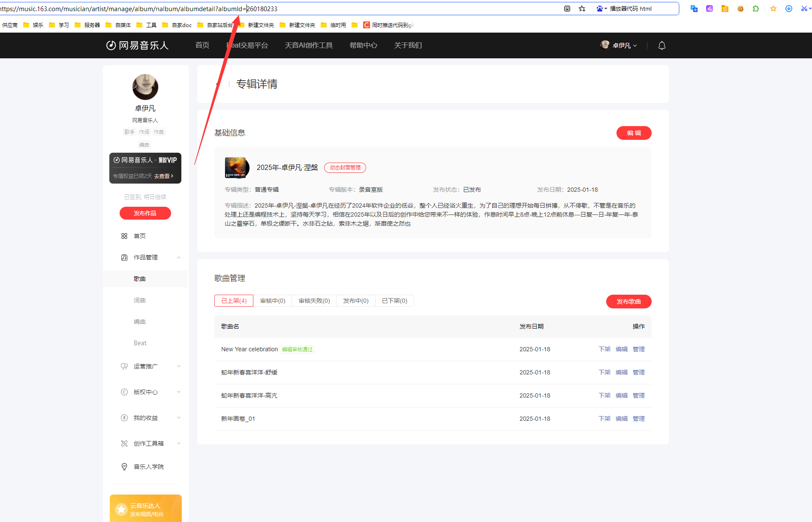Select Beat in the sidebar menu
Screen dimensions: 812x522
[140, 343]
